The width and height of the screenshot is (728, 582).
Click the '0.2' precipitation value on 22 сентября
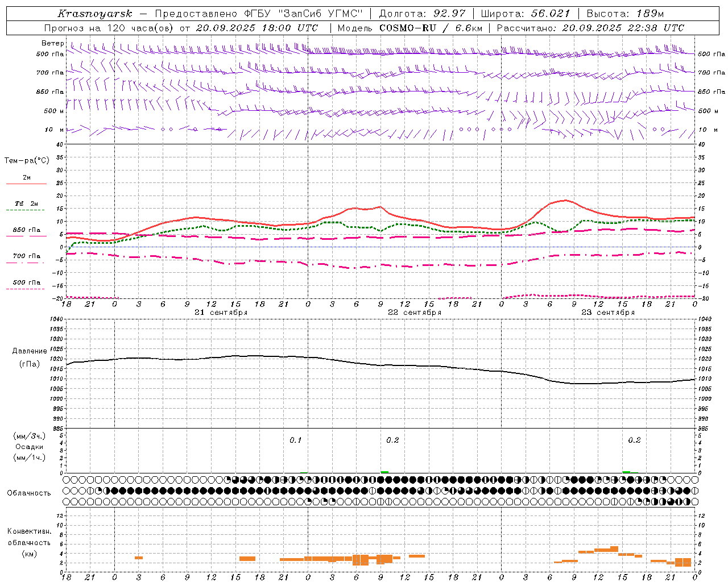[392, 440]
